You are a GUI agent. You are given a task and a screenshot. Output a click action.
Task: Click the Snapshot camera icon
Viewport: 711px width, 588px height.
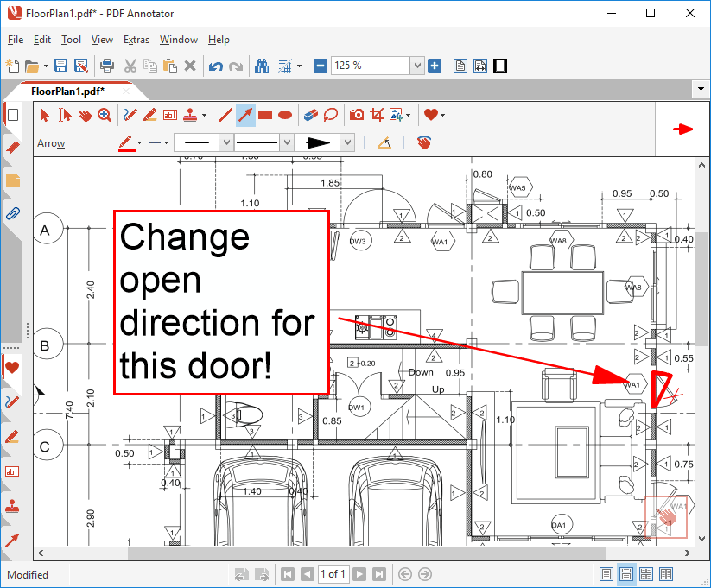357,115
